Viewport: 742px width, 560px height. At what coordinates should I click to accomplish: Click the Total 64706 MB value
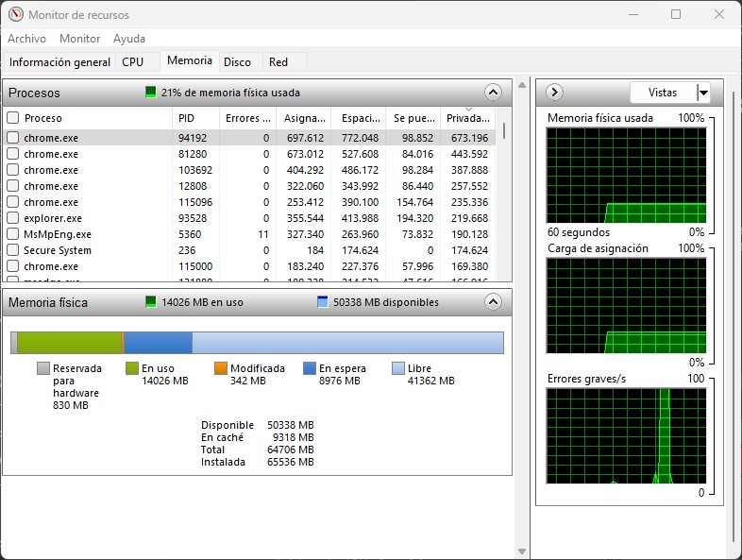291,450
